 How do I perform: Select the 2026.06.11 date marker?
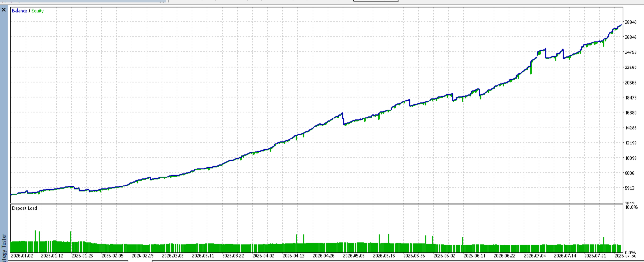474,256
